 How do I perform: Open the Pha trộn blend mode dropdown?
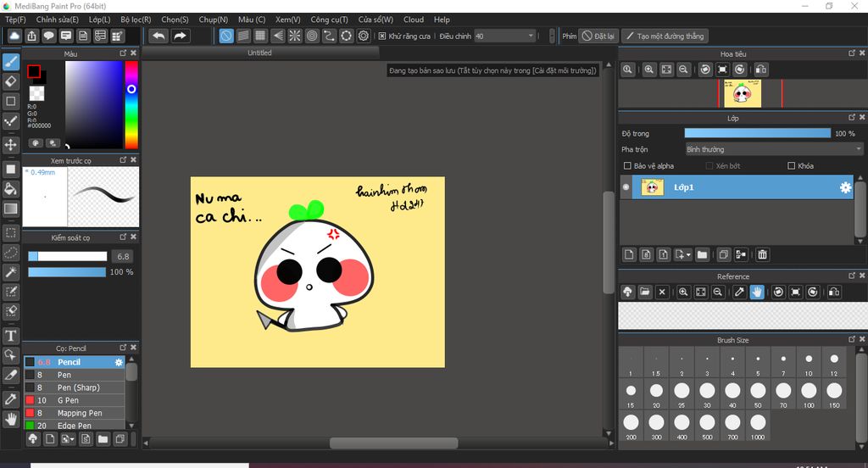pos(773,149)
